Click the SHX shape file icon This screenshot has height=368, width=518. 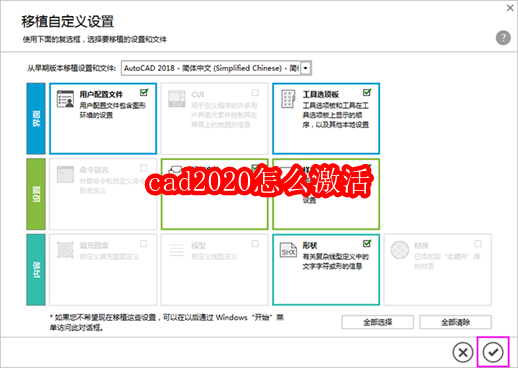288,250
